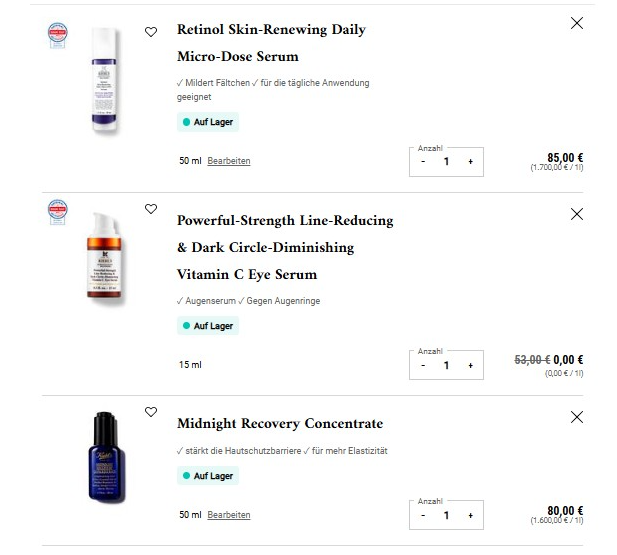Viewport: 617px width, 555px height.
Task: Open Retinol Skin-Renewing Daily Micro-Dose Serum title
Action: coord(271,43)
